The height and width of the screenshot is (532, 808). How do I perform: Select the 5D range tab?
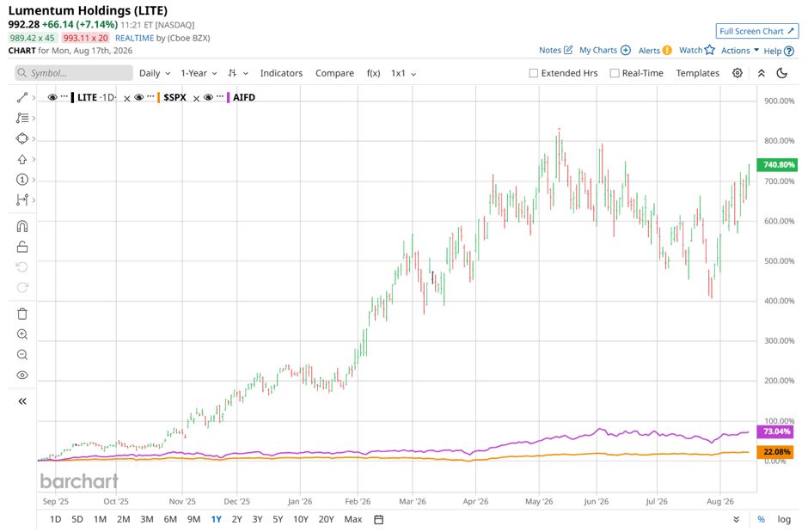77,519
